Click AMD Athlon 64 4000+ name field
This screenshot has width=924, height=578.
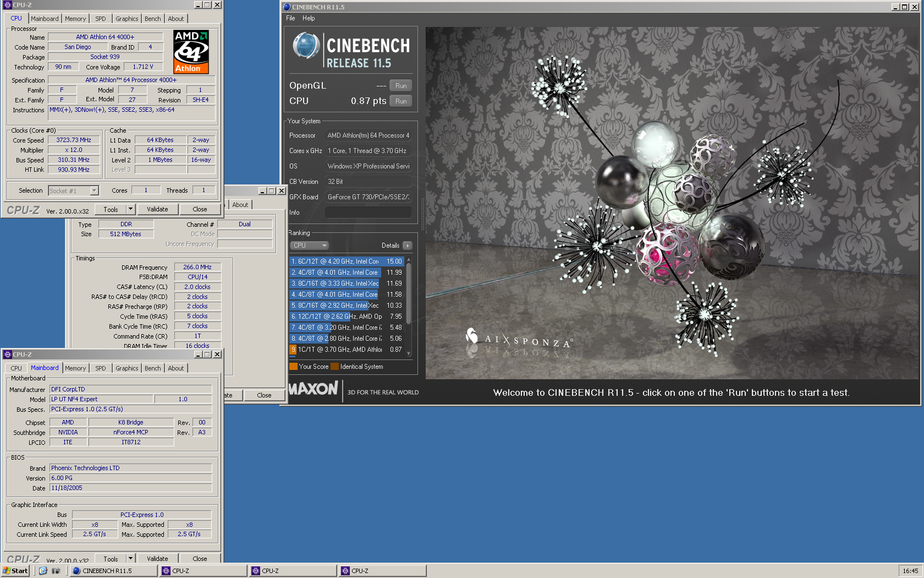click(x=105, y=37)
